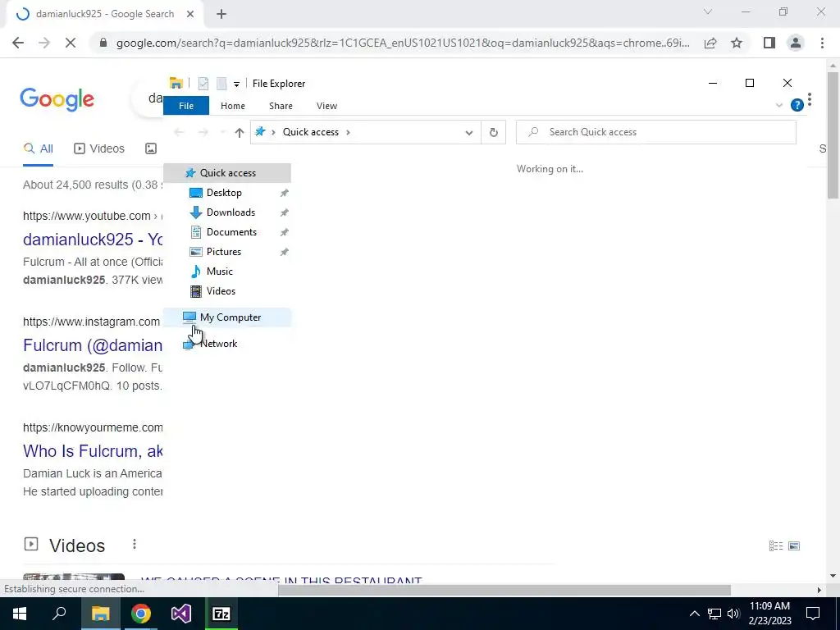Click the Search Quick access field

(655, 132)
